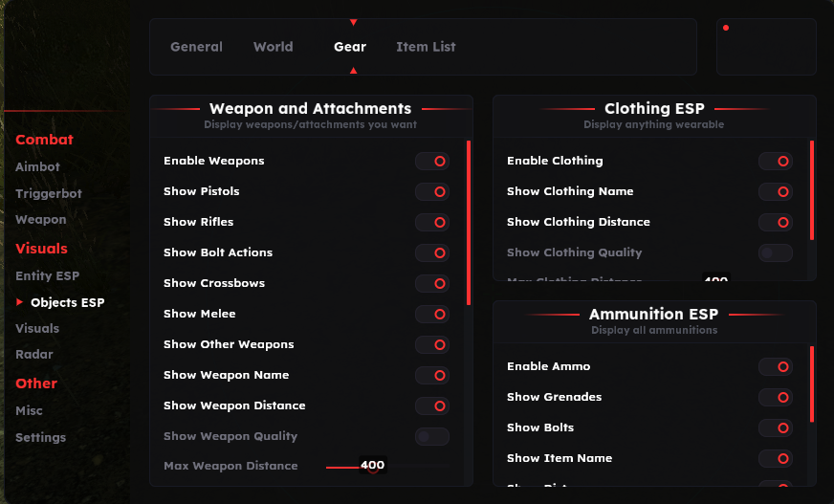Toggle Show Weapon Distance switch
Viewport: 834px width, 504px height.
coord(432,406)
